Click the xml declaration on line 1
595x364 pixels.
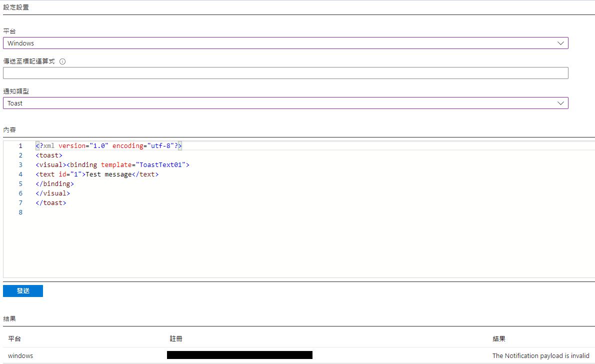pos(109,146)
